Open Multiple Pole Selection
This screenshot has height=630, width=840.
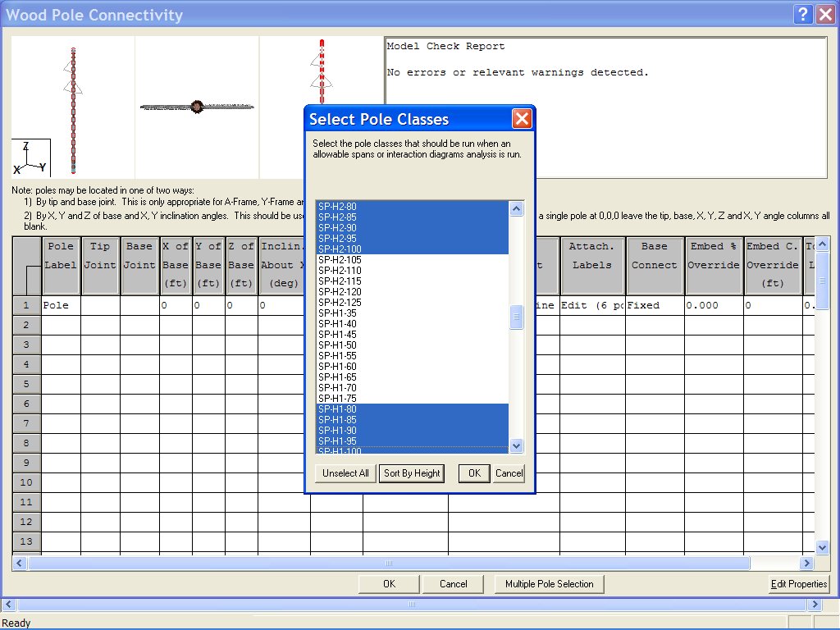pos(549,583)
